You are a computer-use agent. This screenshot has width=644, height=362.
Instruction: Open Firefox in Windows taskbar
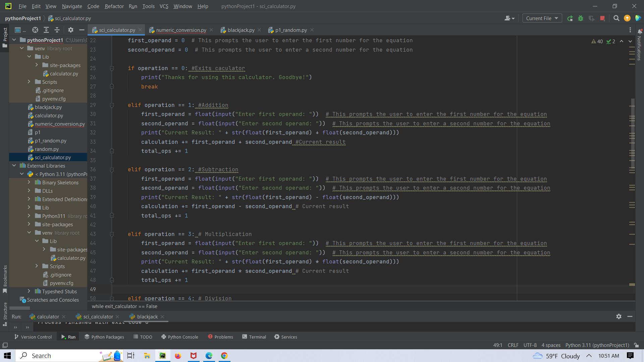178,356
